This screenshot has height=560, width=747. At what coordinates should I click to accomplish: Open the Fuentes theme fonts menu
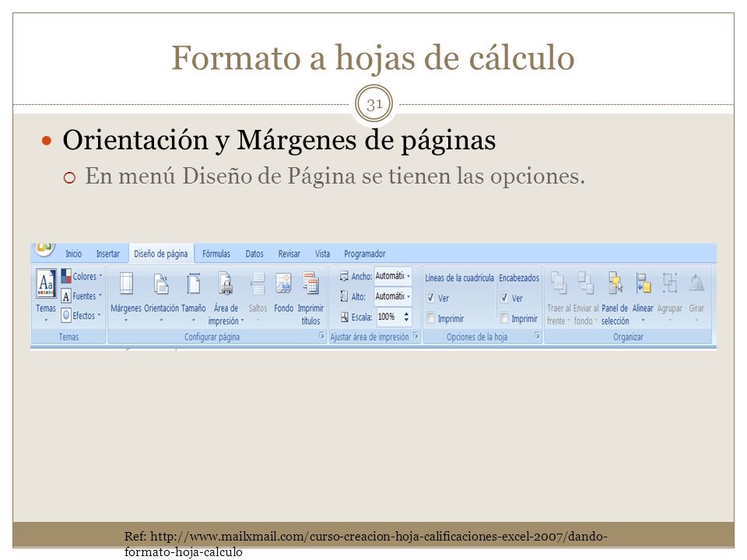[x=82, y=296]
